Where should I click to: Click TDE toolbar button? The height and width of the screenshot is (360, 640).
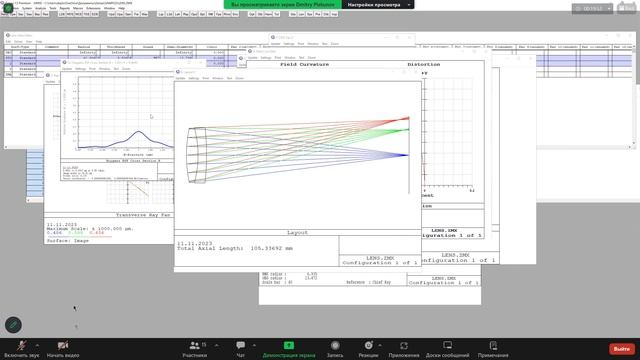(x=87, y=14)
